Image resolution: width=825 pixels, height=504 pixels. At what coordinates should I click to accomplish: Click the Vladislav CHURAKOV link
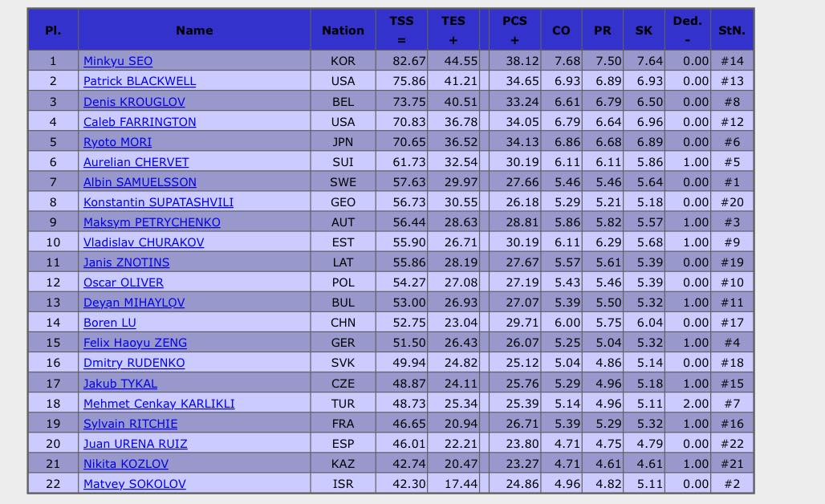point(144,242)
